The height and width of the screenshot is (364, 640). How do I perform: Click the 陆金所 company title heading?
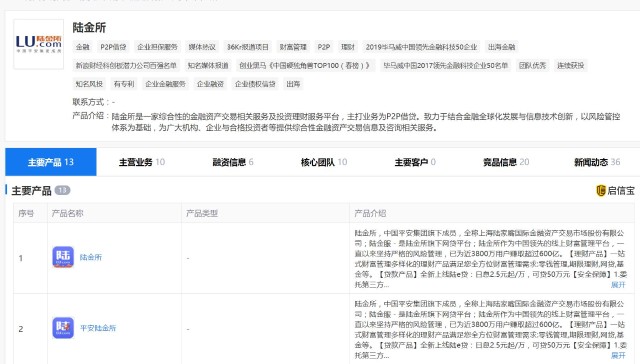[89, 27]
